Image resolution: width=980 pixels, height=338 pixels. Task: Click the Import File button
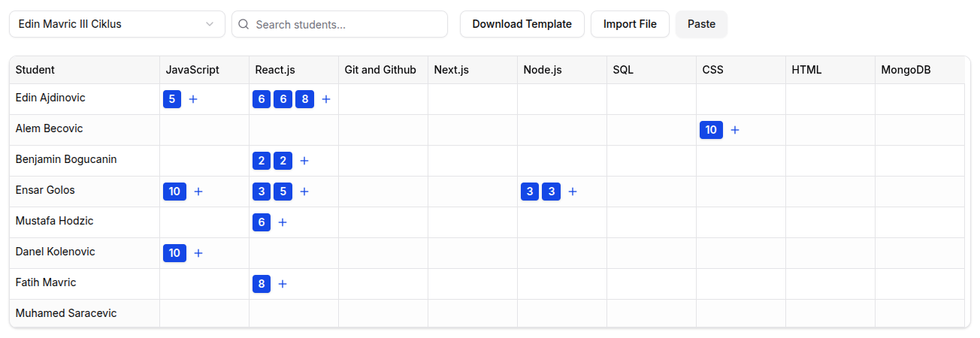(x=630, y=24)
